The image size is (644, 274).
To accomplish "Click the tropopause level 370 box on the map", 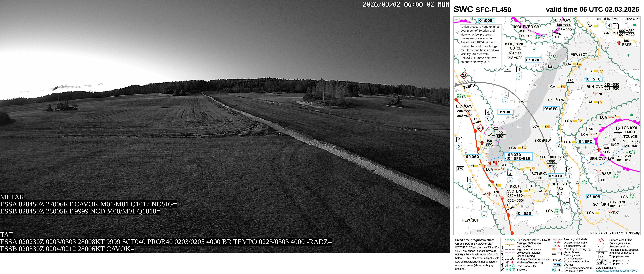I will [460, 169].
